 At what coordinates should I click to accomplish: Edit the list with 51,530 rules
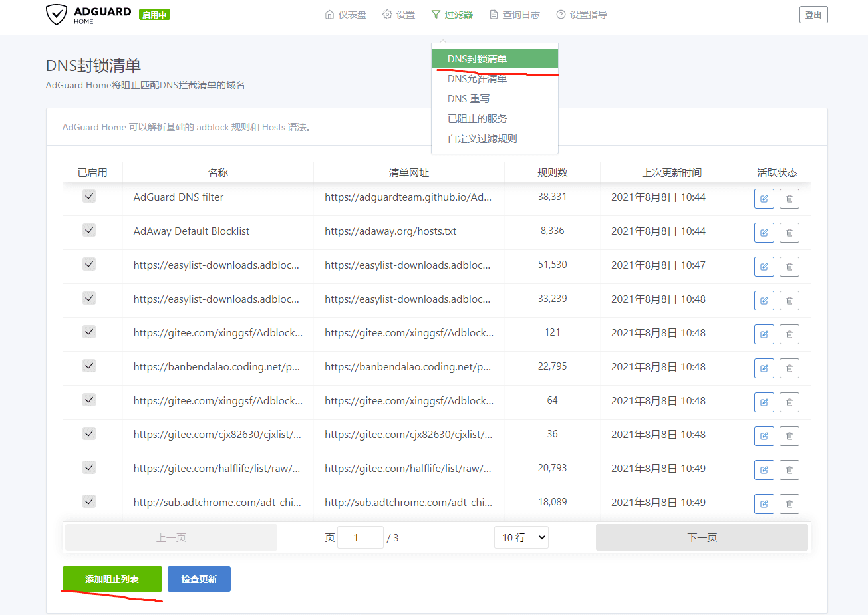[x=764, y=267]
